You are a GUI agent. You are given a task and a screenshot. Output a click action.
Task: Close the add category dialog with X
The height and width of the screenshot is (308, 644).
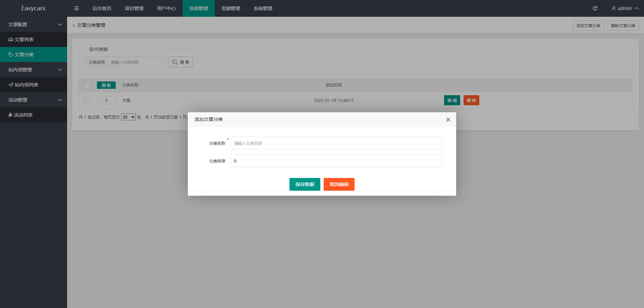448,120
